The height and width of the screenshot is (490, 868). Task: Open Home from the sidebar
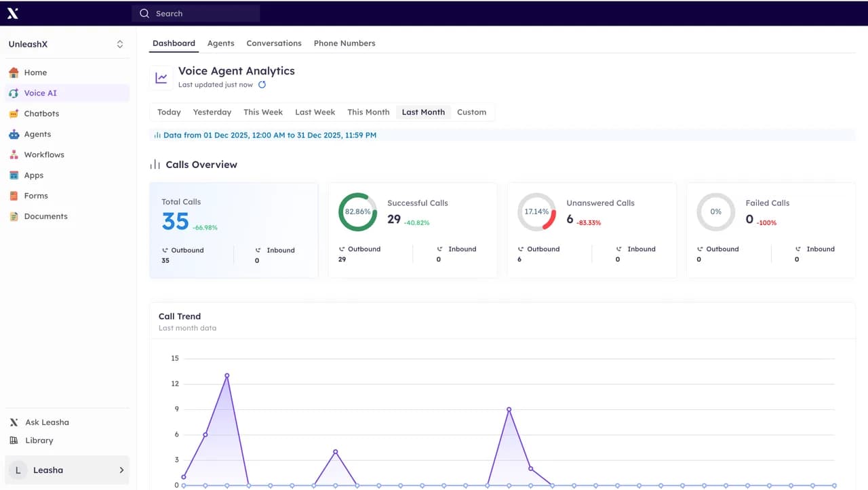tap(35, 73)
